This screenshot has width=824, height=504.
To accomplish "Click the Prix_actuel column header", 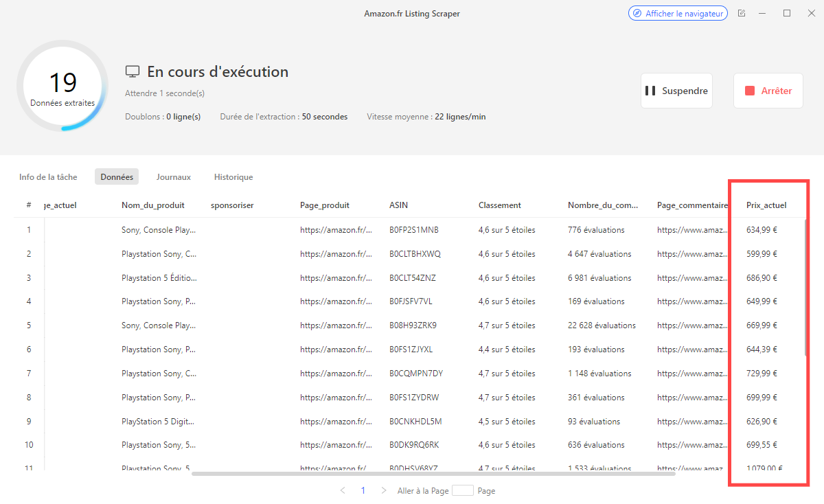I will click(x=766, y=205).
